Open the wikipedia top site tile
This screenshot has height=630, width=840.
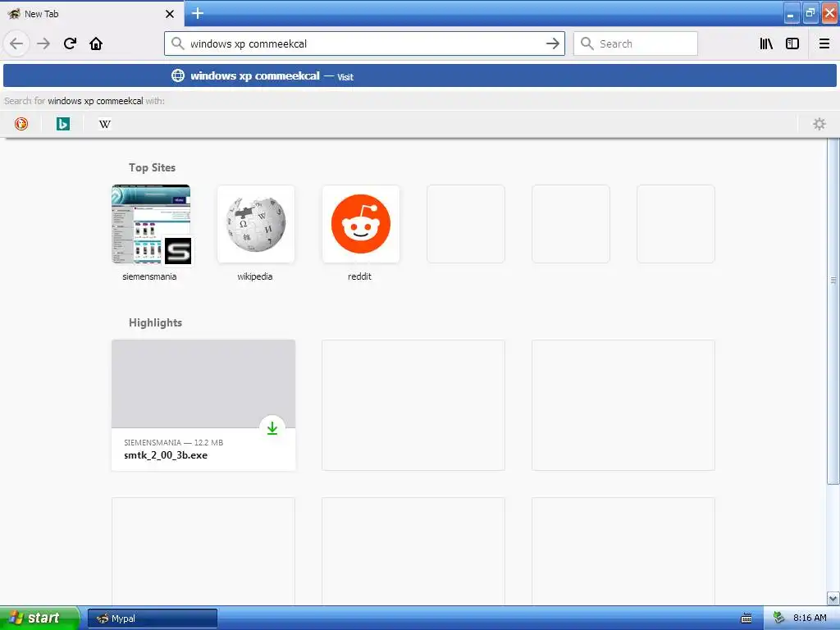pyautogui.click(x=256, y=224)
